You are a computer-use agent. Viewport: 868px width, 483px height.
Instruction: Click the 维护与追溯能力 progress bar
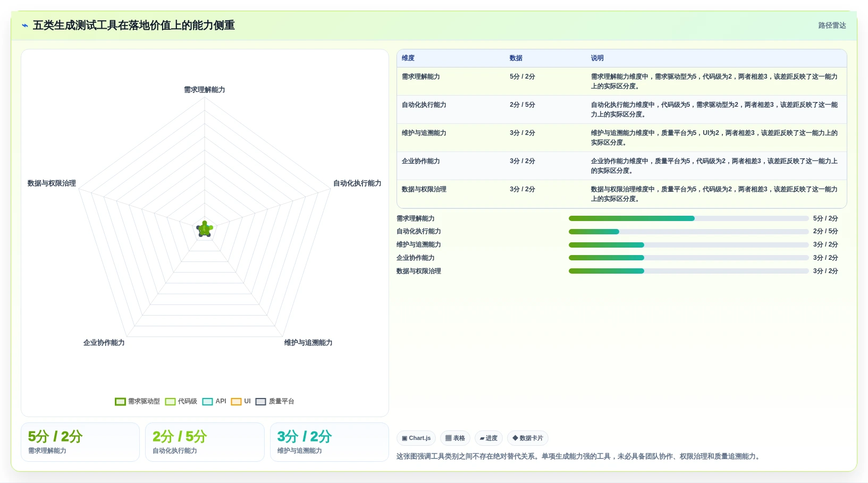(x=688, y=245)
